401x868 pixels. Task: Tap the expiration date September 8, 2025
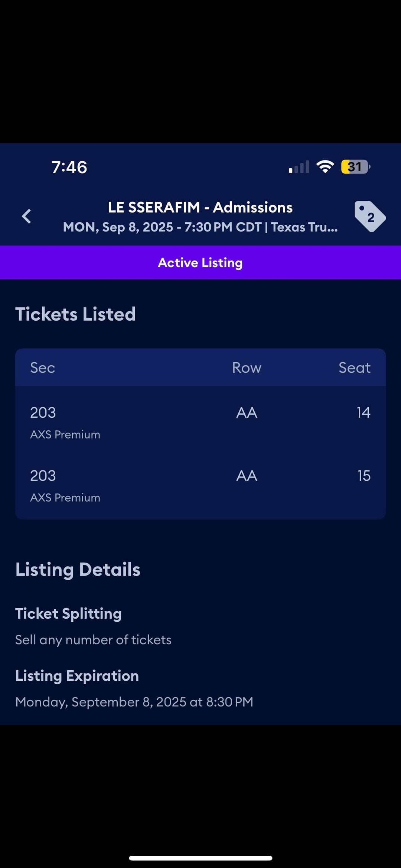[134, 702]
